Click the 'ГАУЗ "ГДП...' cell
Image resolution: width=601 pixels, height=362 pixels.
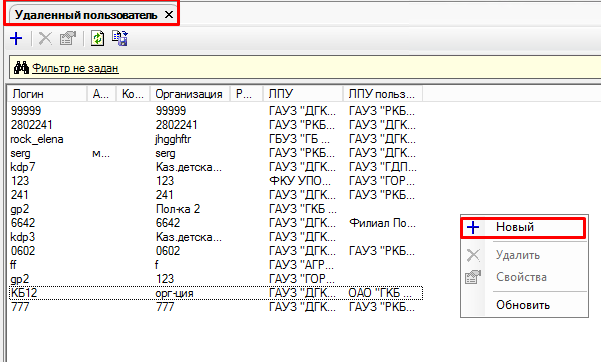[383, 167]
